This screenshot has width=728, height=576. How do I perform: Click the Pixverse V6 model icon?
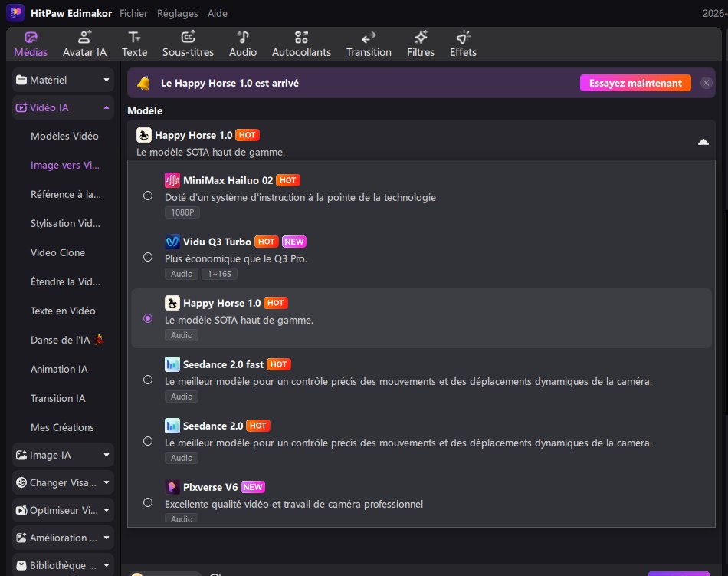(x=172, y=487)
